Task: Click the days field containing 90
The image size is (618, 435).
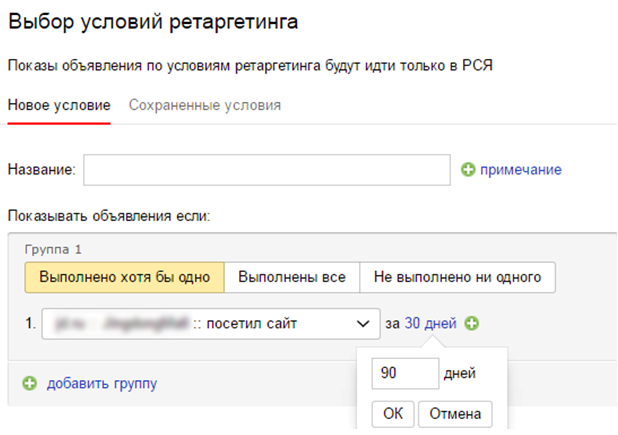Action: click(404, 374)
